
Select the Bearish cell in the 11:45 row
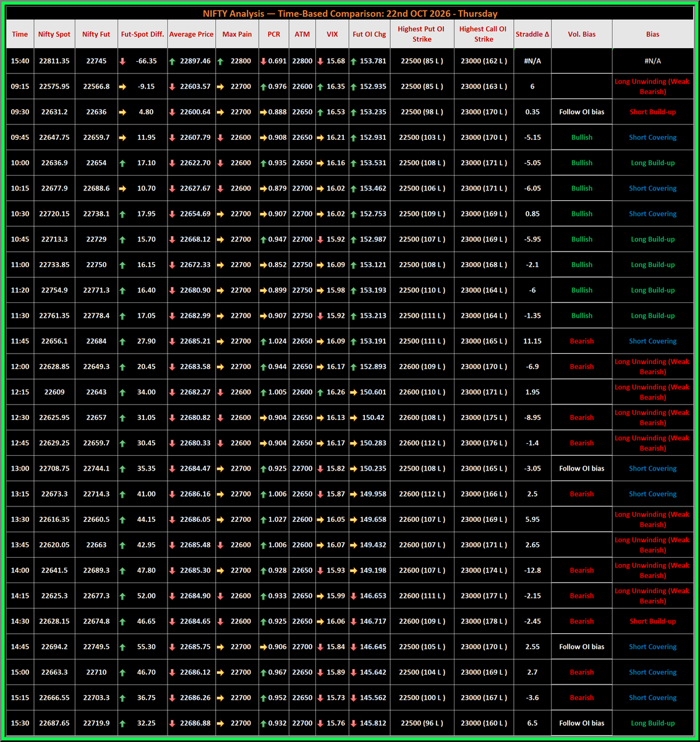click(x=582, y=341)
